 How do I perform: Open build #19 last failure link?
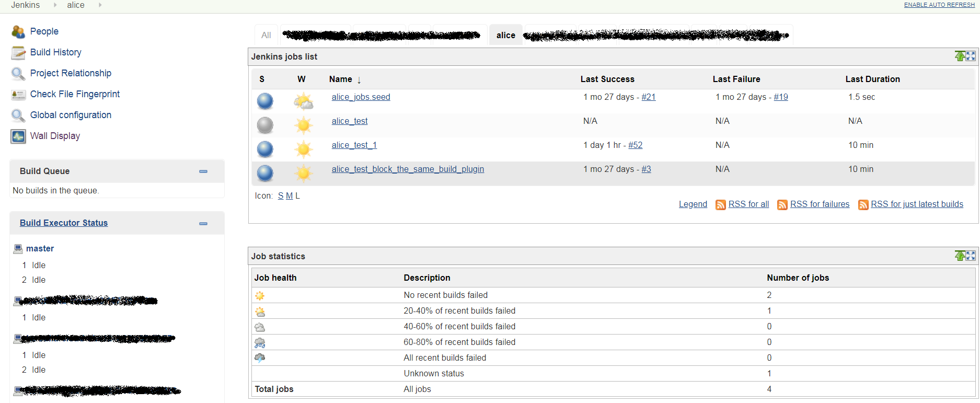pos(781,97)
